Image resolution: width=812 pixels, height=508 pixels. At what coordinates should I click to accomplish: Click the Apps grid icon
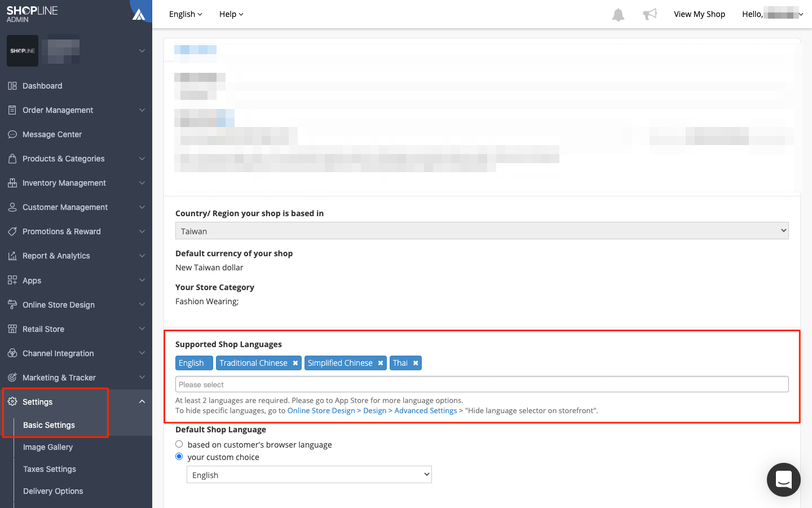[x=12, y=280]
